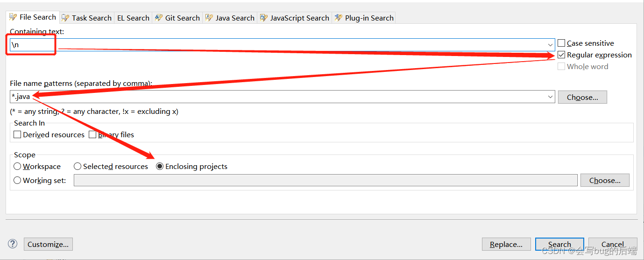The width and height of the screenshot is (644, 260).
Task: Select the Enclosing projects radio button
Action: point(160,166)
